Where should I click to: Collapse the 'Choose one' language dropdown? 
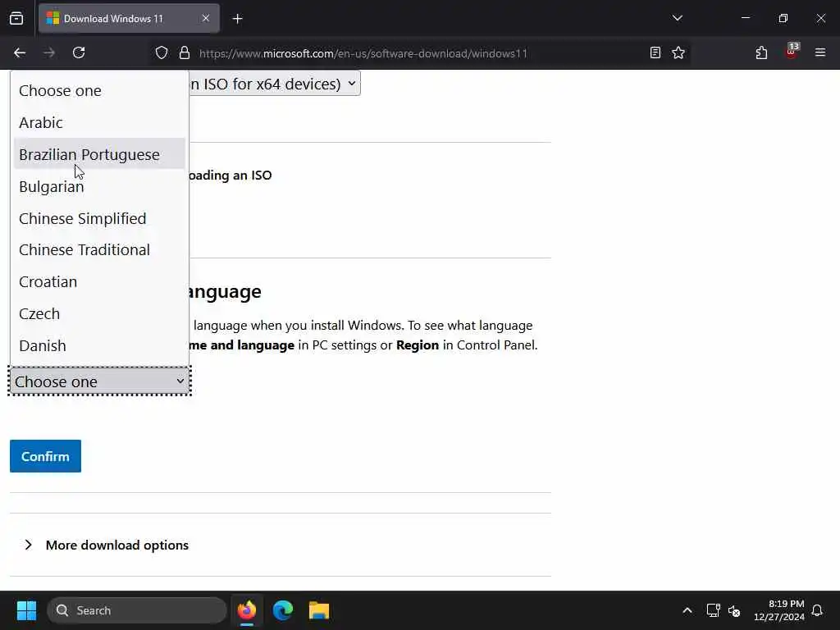pos(99,381)
